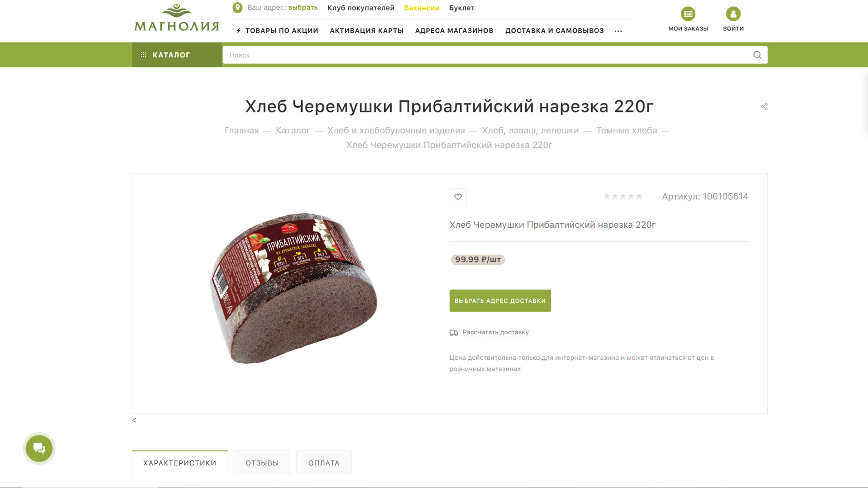Click the bread product image

point(293,288)
